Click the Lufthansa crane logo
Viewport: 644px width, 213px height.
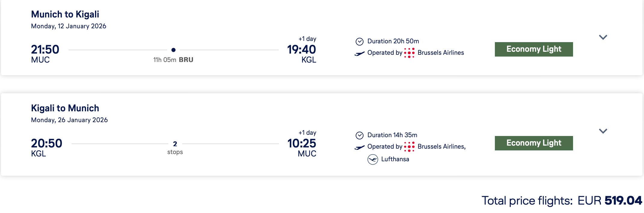373,159
